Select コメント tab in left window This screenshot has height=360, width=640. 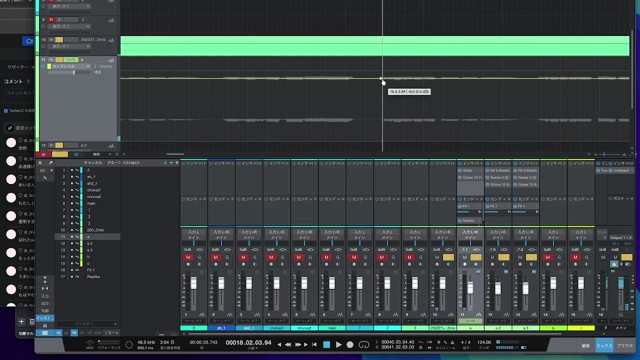point(13,81)
